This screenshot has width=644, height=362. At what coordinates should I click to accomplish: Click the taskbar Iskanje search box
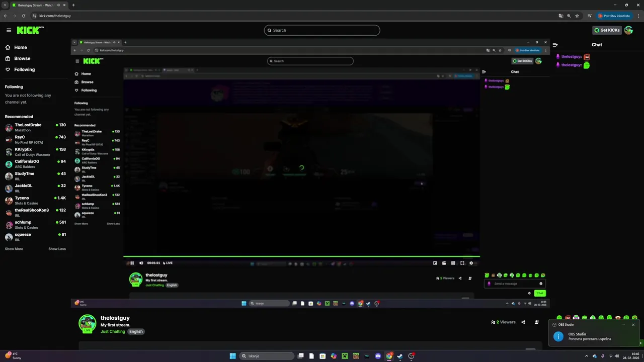[x=266, y=356]
